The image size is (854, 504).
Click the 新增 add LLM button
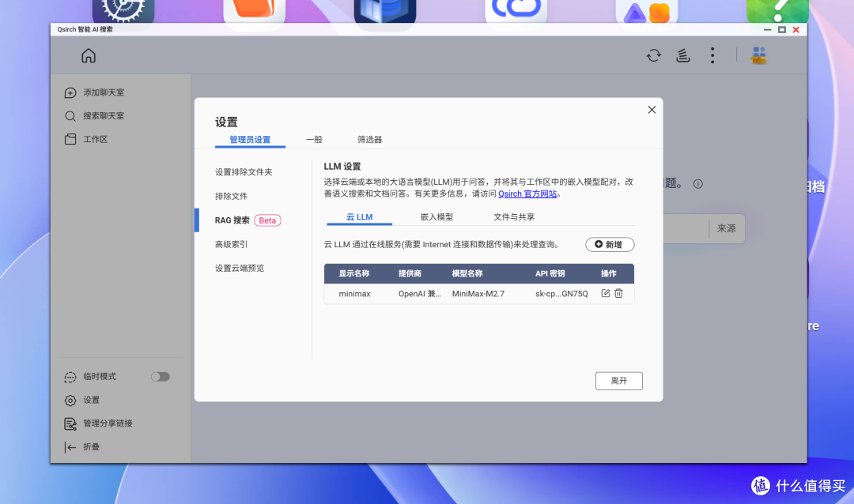click(x=610, y=245)
